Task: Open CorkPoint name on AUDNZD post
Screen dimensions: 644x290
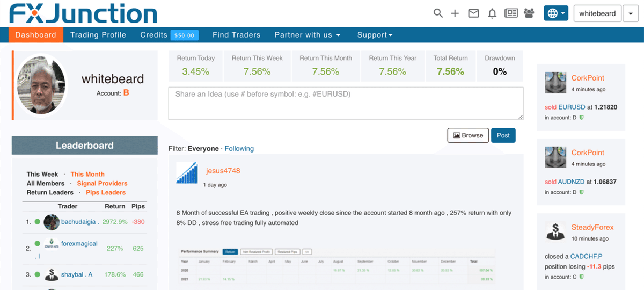Action: click(588, 153)
